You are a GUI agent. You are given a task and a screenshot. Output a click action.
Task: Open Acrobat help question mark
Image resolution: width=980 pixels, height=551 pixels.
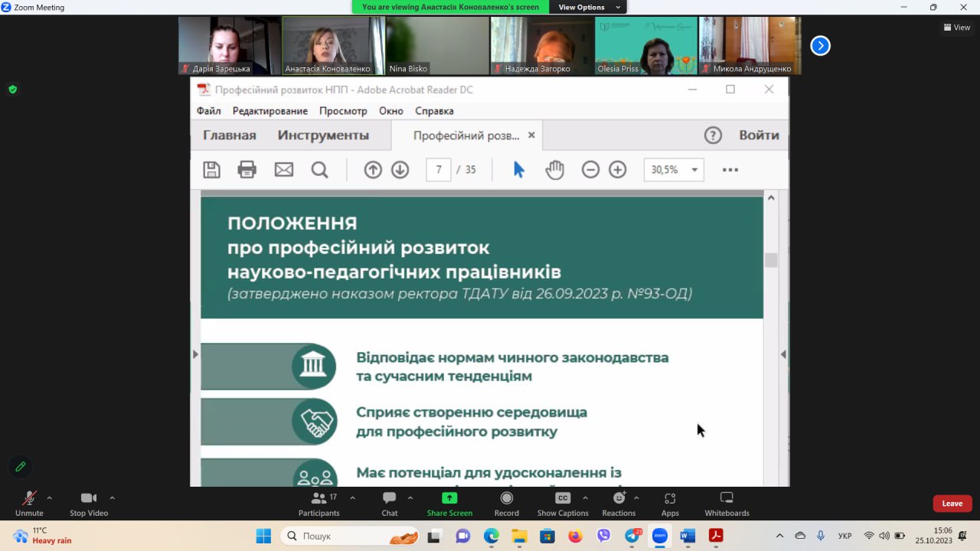pos(713,135)
